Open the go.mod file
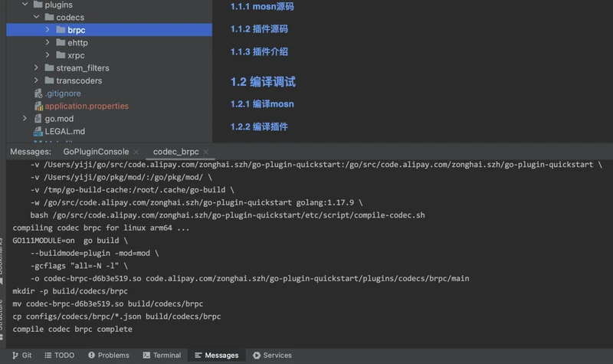This screenshot has height=364, width=613. (x=59, y=119)
